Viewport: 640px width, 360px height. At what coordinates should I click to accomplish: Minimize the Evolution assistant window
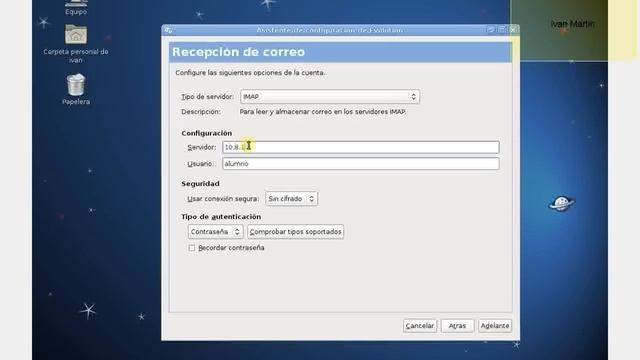click(x=491, y=30)
